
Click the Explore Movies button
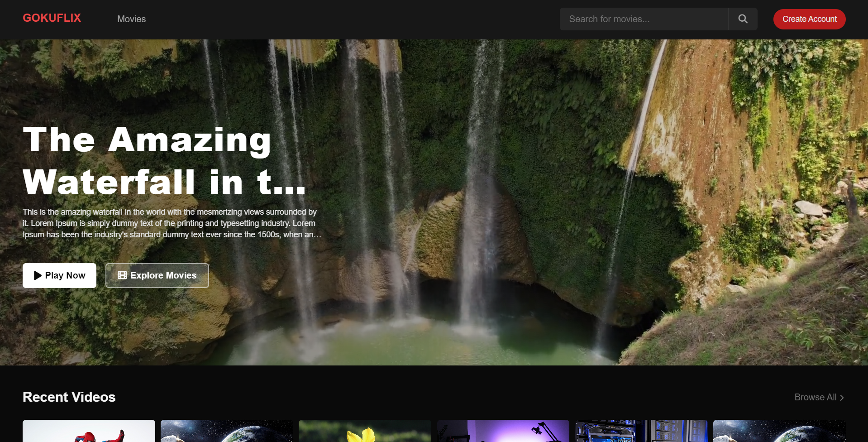click(x=157, y=275)
